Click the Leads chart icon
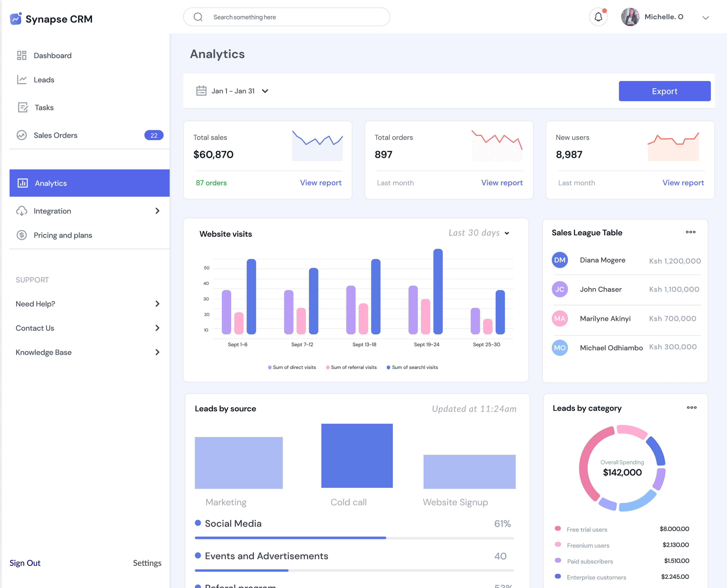This screenshot has height=588, width=727. pos(22,80)
